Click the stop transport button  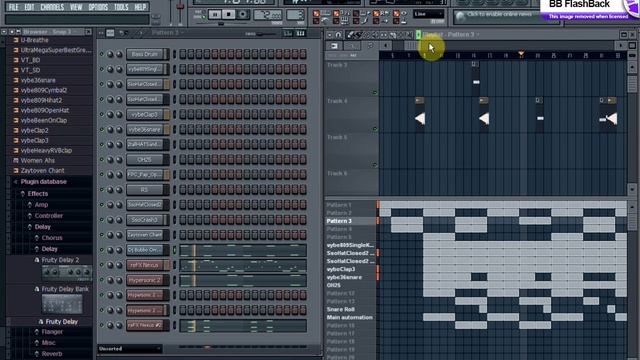[x=229, y=15]
